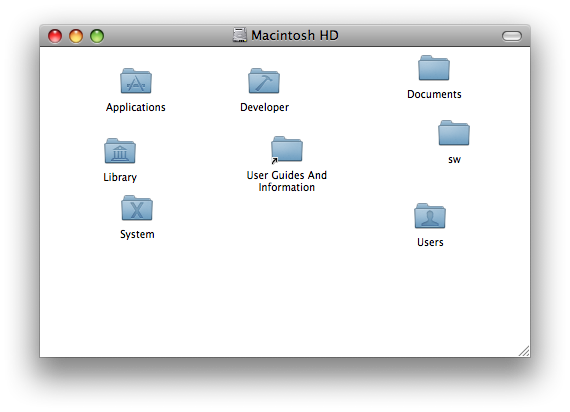Screen dimensions: 570x412
Task: Select the System folder icon
Action: [x=137, y=208]
